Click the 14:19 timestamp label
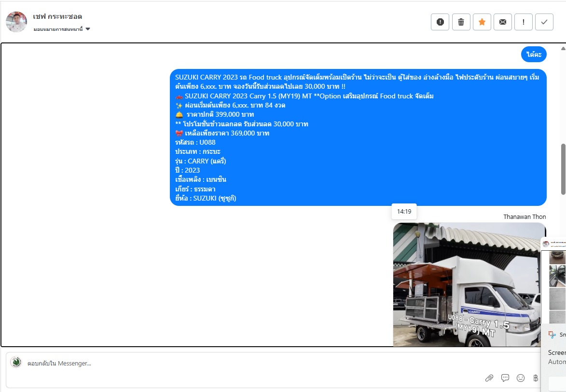This screenshot has width=566, height=392. tap(404, 212)
